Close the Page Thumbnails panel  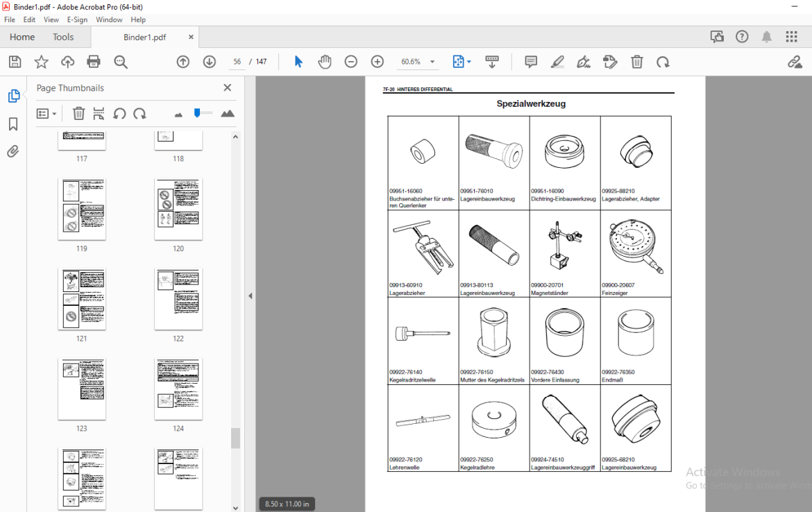(x=228, y=87)
